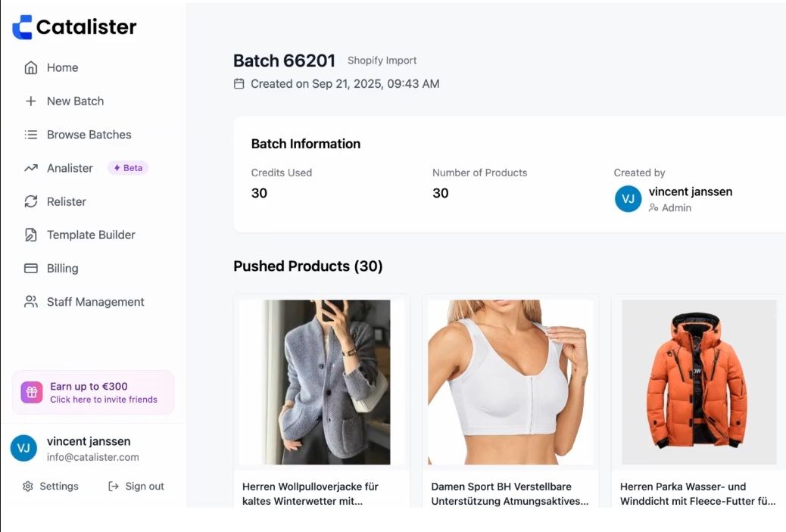Open the Relister menu item
This screenshot has height=532, width=786.
(67, 201)
